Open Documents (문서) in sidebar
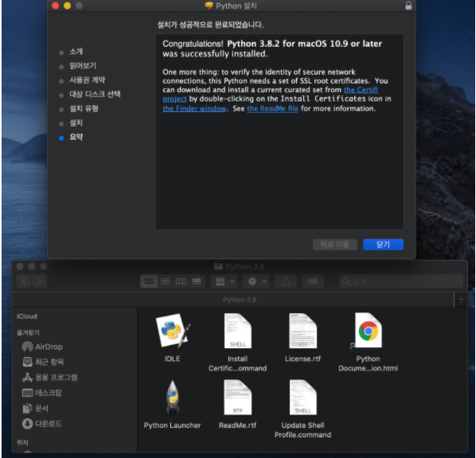The height and width of the screenshot is (458, 476). (x=35, y=408)
